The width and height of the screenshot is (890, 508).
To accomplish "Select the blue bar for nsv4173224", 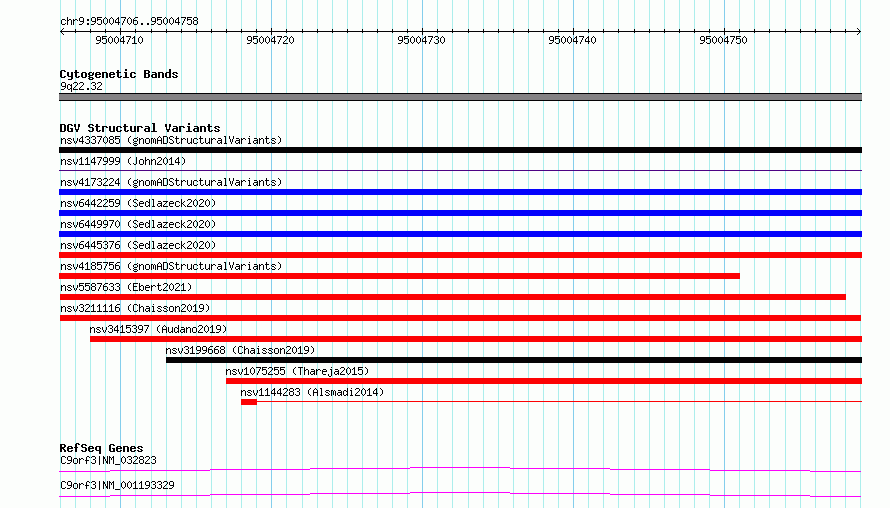I will pos(460,192).
